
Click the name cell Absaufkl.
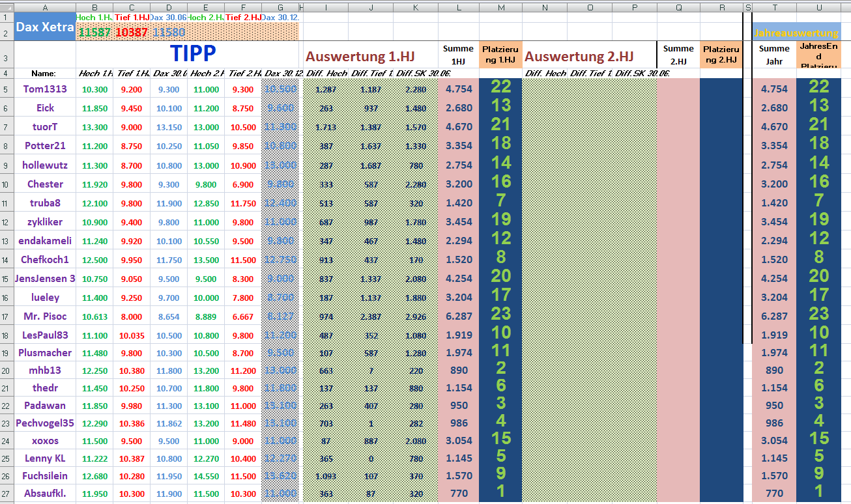(45, 493)
